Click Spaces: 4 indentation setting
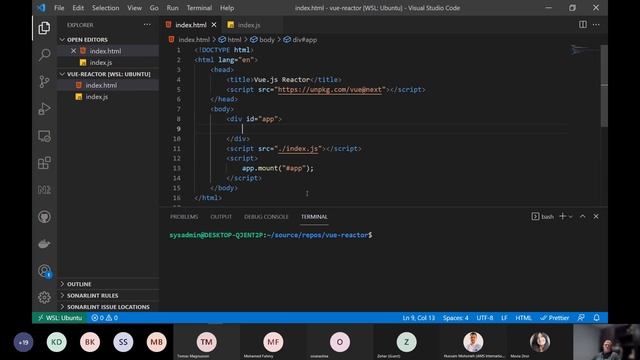The image size is (640, 360). [456, 318]
